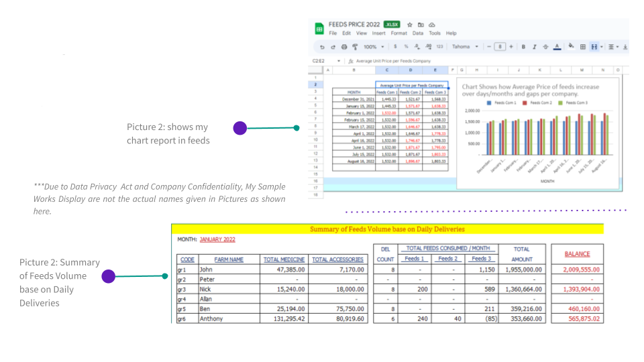This screenshot has height=362, width=644.
Task: Toggle italic formatting
Action: click(535, 47)
